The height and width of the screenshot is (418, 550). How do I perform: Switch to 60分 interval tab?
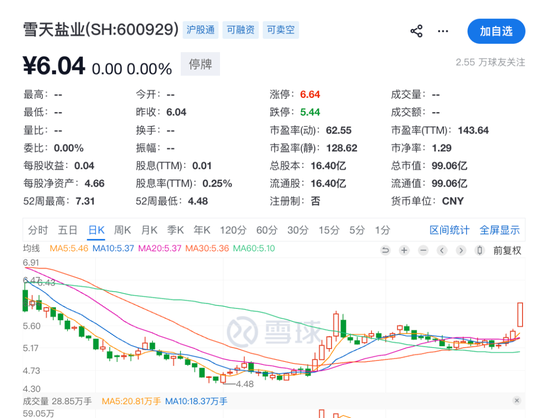pyautogui.click(x=267, y=230)
